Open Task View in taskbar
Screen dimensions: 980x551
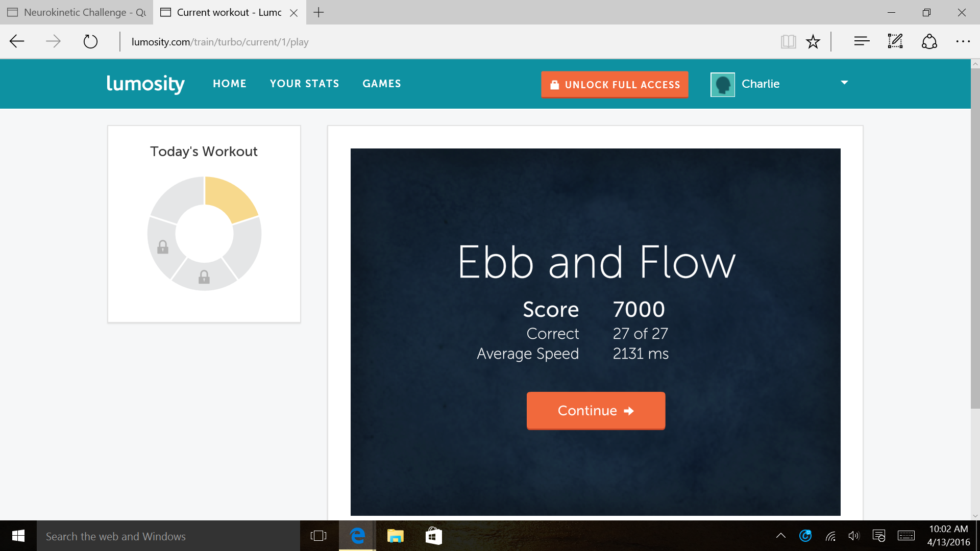point(318,536)
